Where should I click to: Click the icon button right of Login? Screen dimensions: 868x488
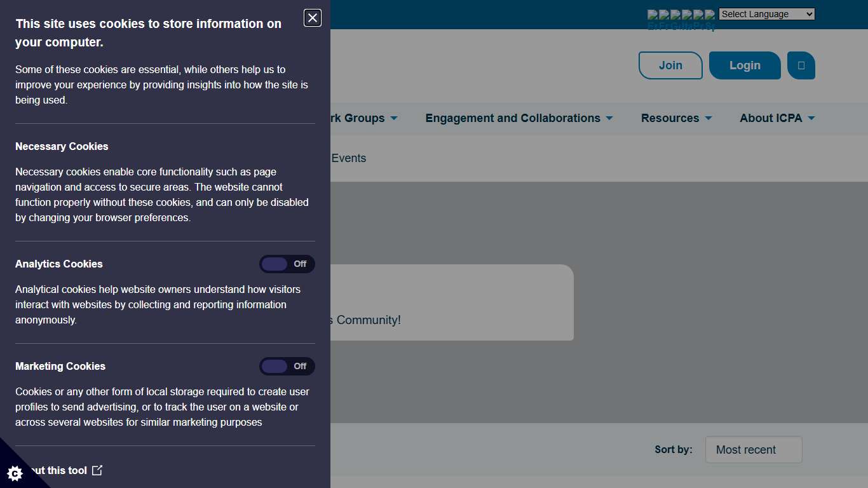[801, 65]
